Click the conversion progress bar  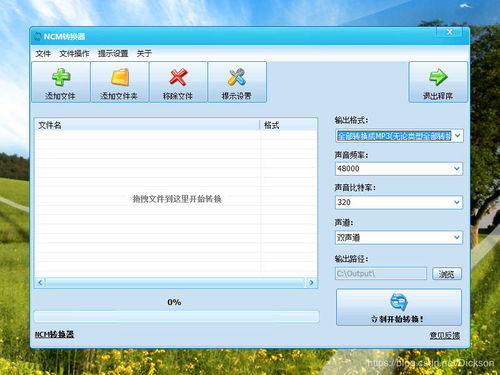176,316
